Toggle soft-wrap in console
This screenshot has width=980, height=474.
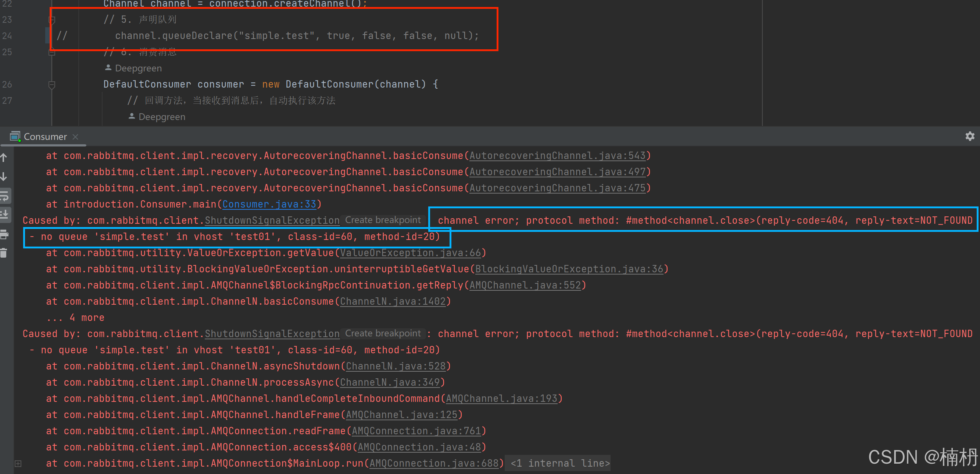4,196
